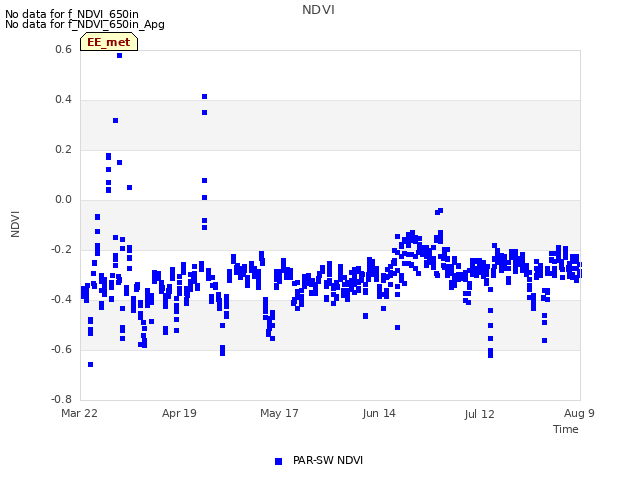Click the Mar 22 date tick
The height and width of the screenshot is (480, 640).
[x=80, y=413]
